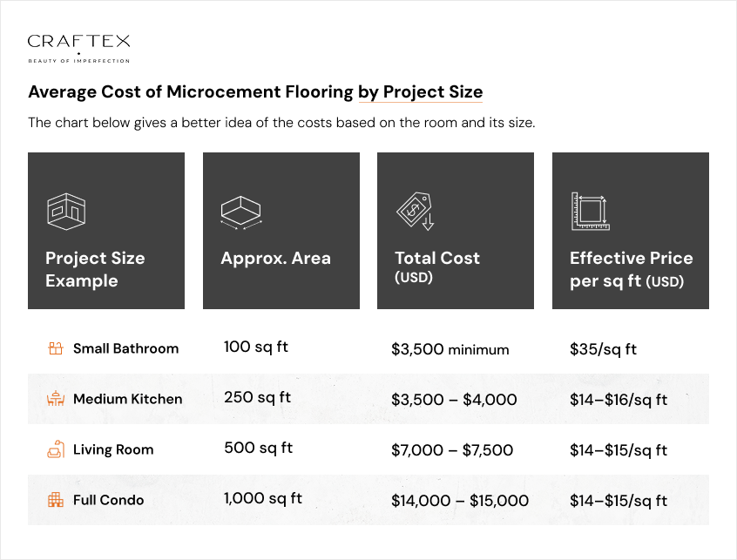Click the Living Room sofa and lamp icon
This screenshot has width=737, height=560.
[x=56, y=449]
